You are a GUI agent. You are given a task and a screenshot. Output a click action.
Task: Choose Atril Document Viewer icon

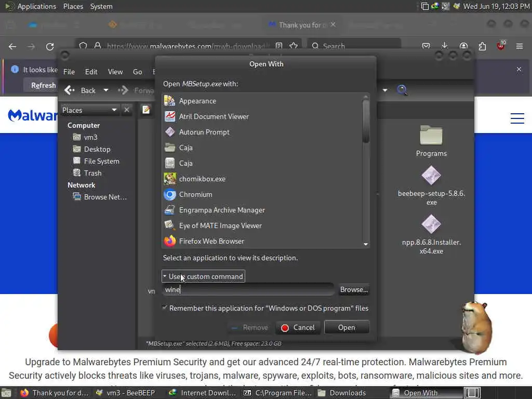click(170, 116)
